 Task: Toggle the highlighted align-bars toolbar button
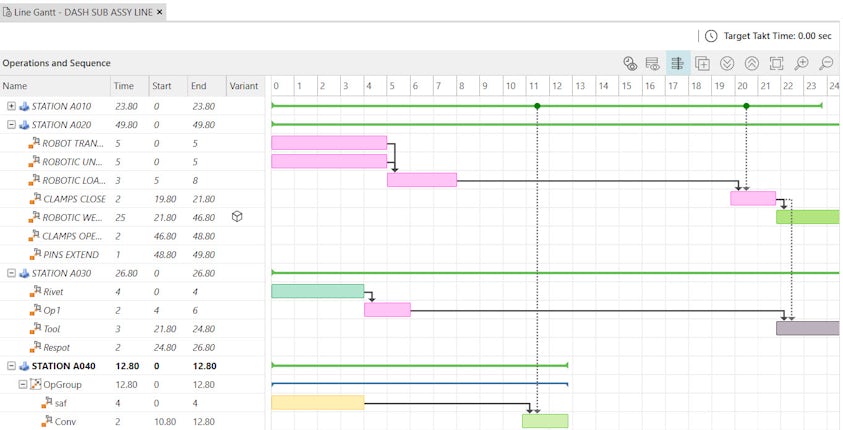pyautogui.click(x=677, y=63)
